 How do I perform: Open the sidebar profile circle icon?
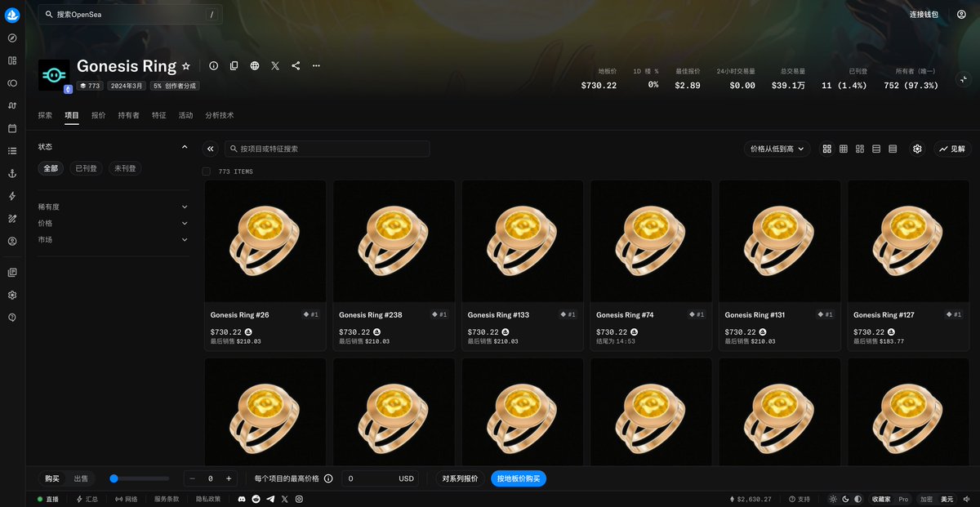point(12,241)
